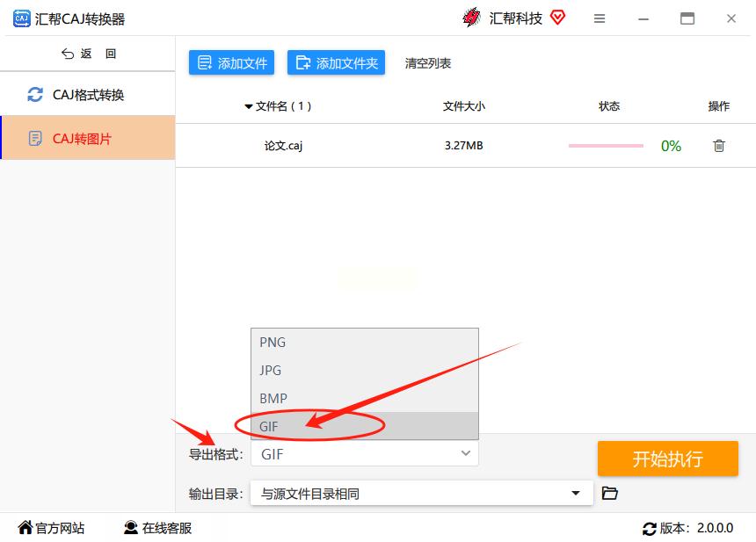Select the CAJ转图片 sidebar tab
756x542 pixels.
88,138
